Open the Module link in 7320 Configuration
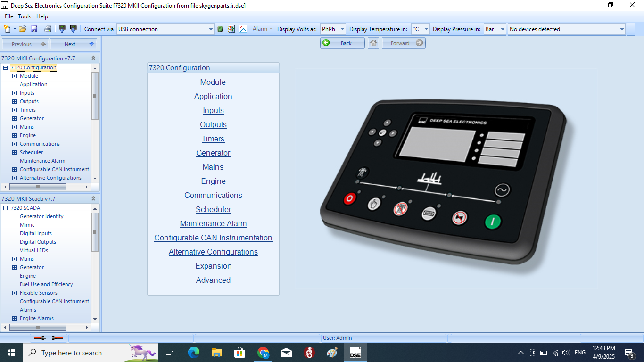Viewport: 644px width, 362px height. pyautogui.click(x=213, y=82)
